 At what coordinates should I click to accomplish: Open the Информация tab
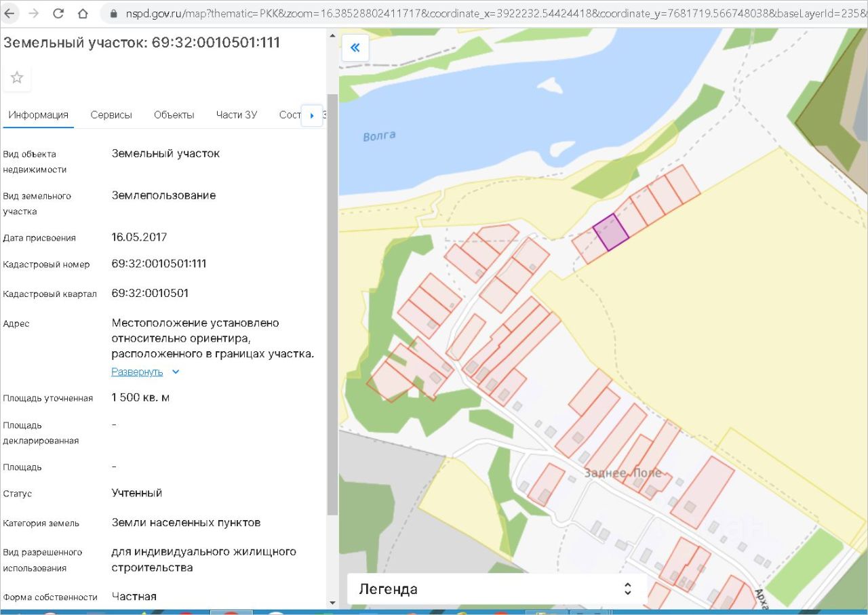[38, 115]
